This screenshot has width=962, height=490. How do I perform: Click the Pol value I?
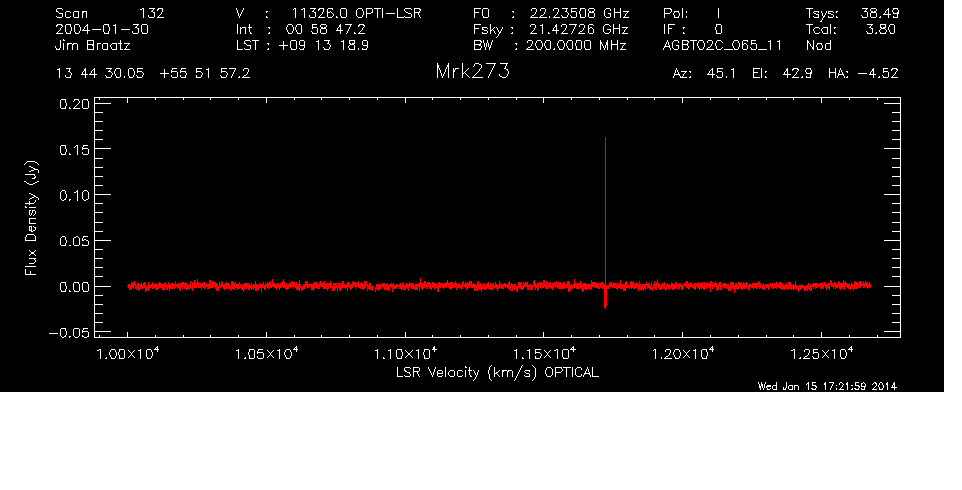(718, 13)
